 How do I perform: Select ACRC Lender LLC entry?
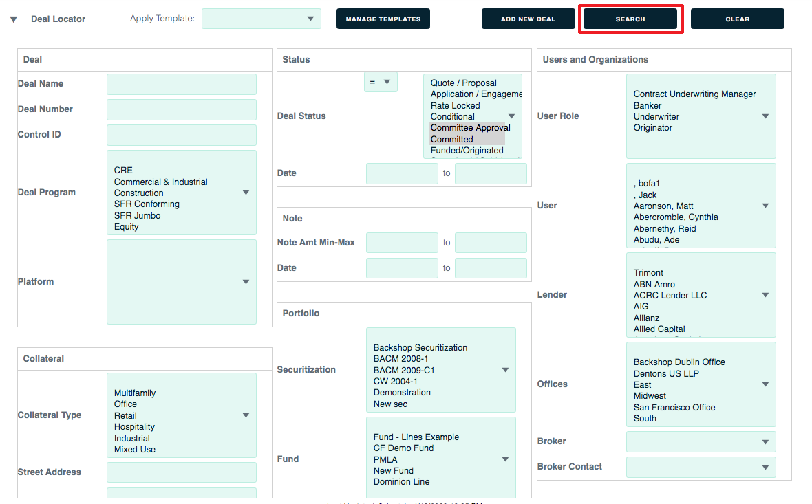[670, 296]
